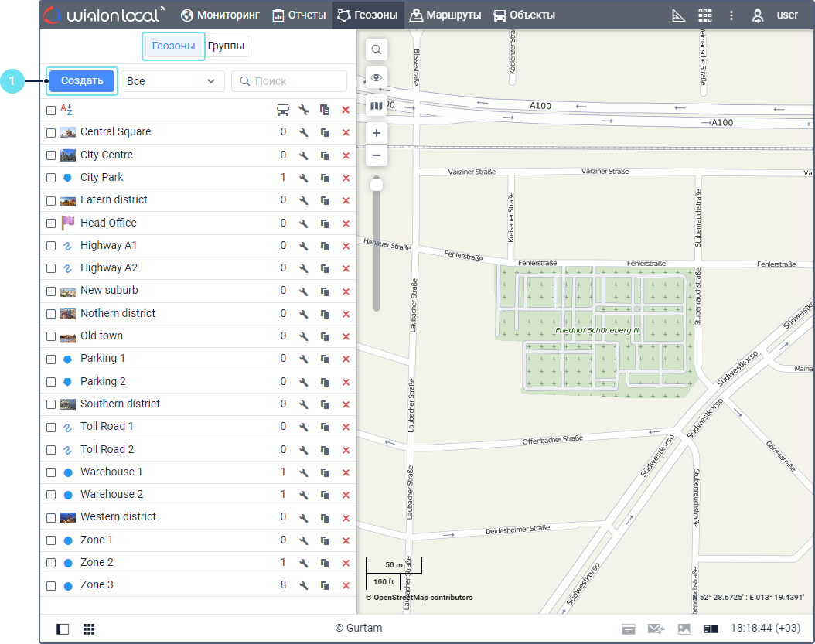Click the Создать button
The width and height of the screenshot is (815, 644).
tap(82, 81)
